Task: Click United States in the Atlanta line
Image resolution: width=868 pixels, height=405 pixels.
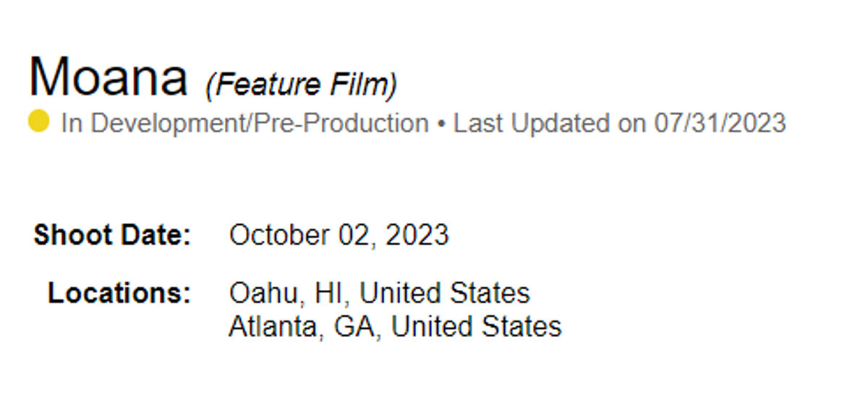Action: click(476, 327)
